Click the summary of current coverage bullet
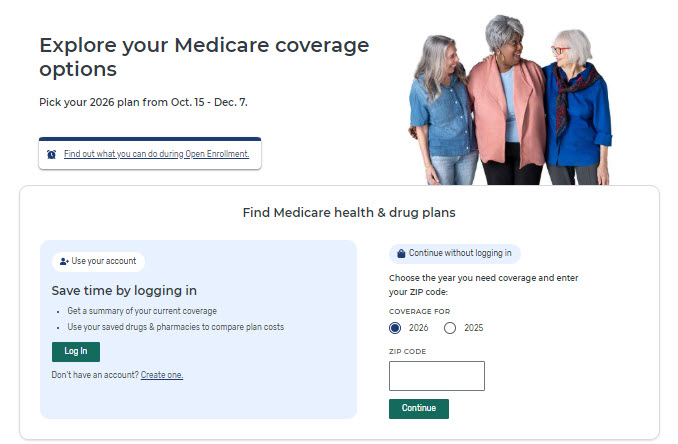This screenshot has width=678, height=444. tap(142, 311)
